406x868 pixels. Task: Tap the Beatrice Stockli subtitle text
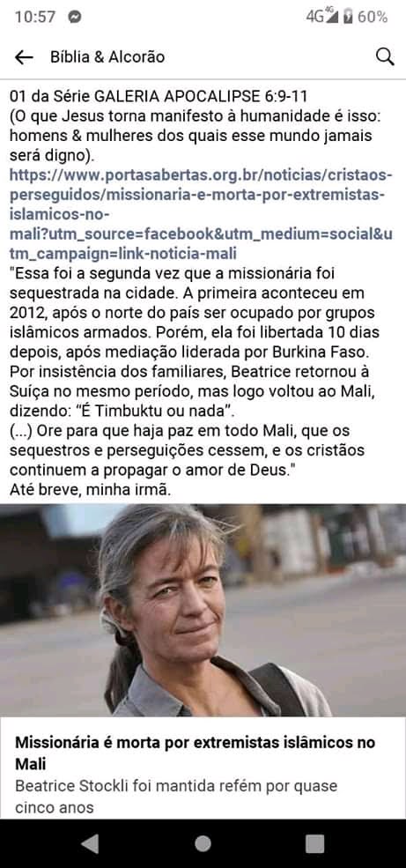(x=176, y=796)
